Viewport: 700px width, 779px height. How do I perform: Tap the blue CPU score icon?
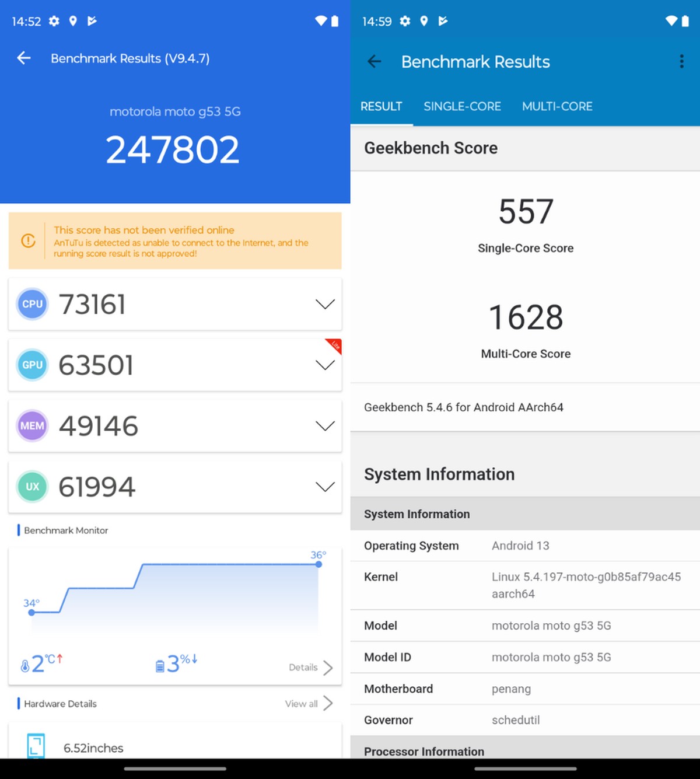coord(32,304)
